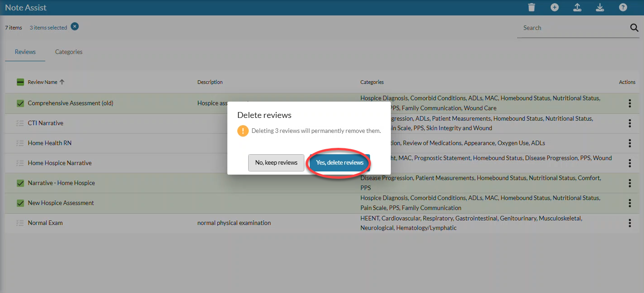This screenshot has width=644, height=293.
Task: Click the add new review plus icon
Action: point(554,7)
